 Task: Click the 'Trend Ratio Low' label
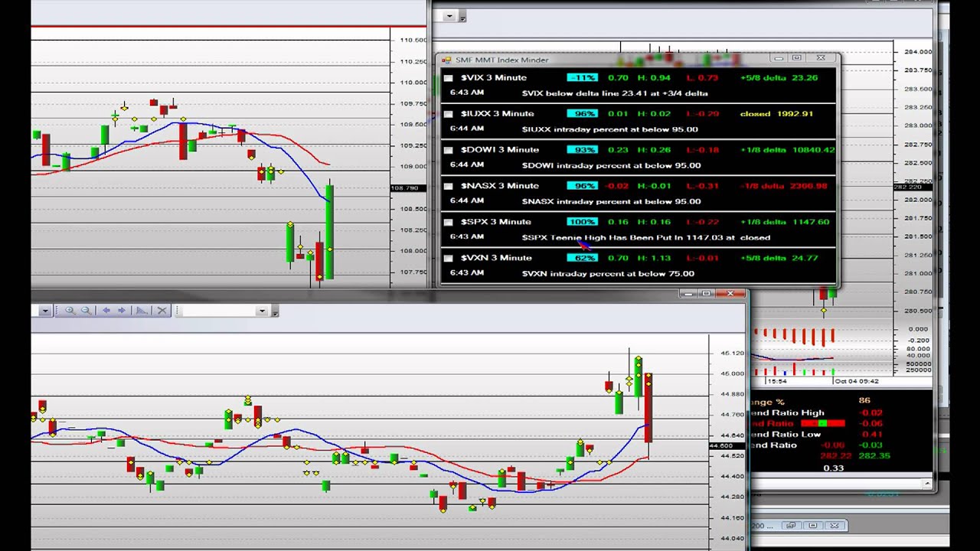point(786,434)
